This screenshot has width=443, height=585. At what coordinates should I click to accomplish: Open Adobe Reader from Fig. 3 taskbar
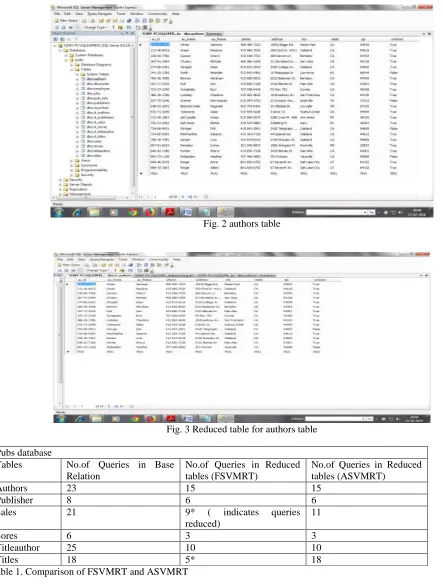[x=171, y=419]
